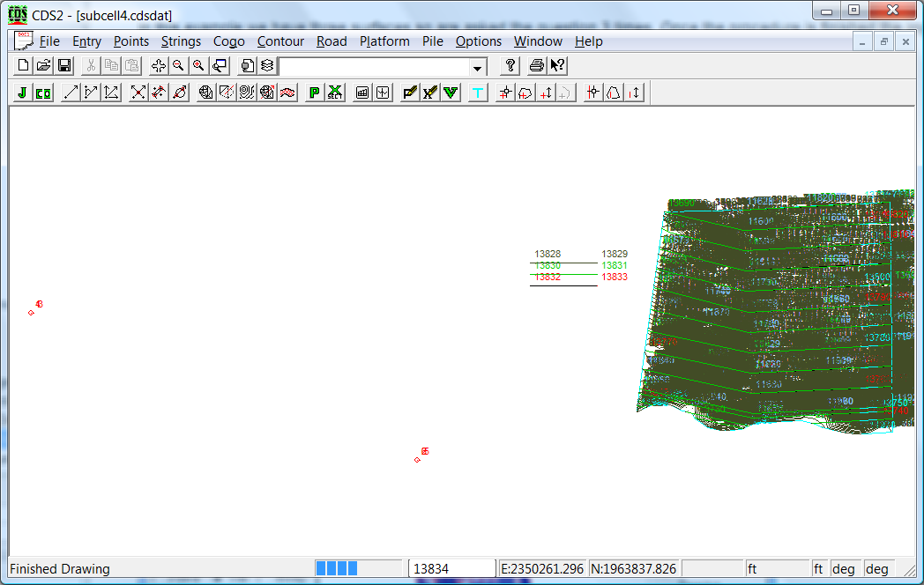Open the Road menu

point(332,41)
